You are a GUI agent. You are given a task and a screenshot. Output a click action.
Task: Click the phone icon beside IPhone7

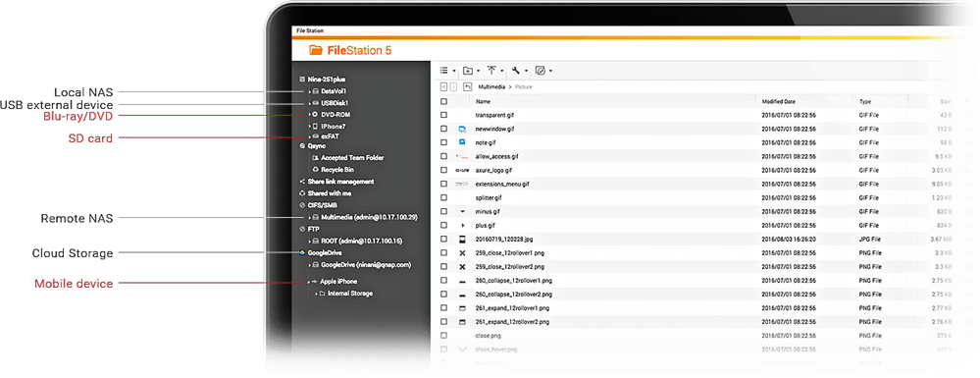click(x=316, y=126)
